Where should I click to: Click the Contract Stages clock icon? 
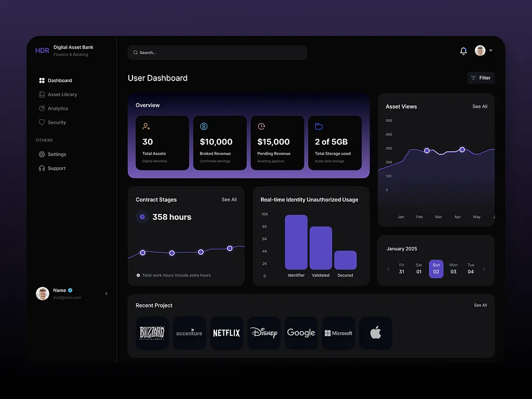point(142,217)
